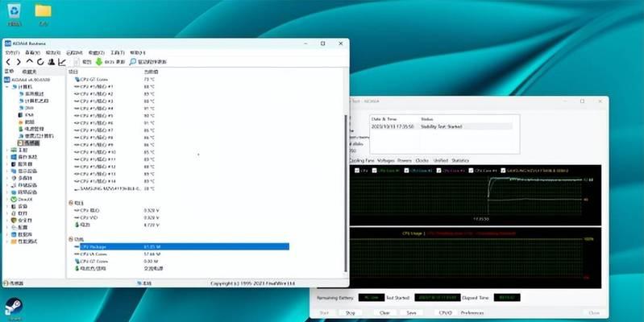This screenshot has width=644, height=322.
Task: Switch to the Powers tab in Stability Test
Action: coord(405,160)
